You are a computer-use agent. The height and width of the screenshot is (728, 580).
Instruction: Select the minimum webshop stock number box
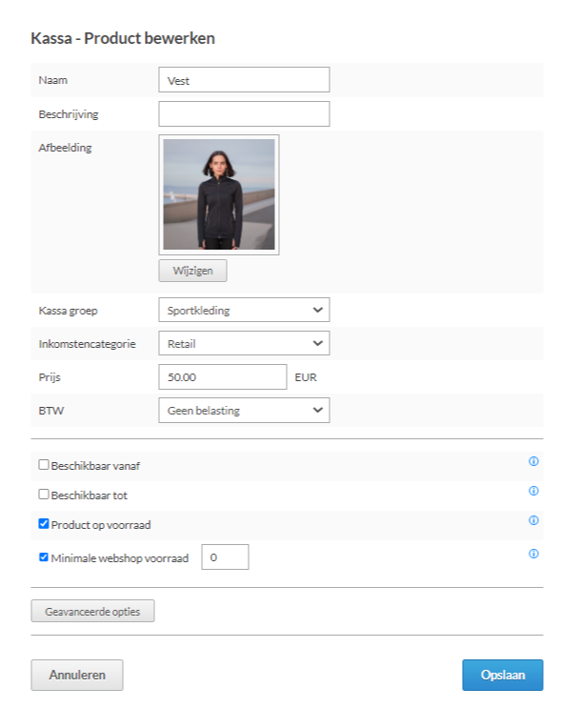225,557
